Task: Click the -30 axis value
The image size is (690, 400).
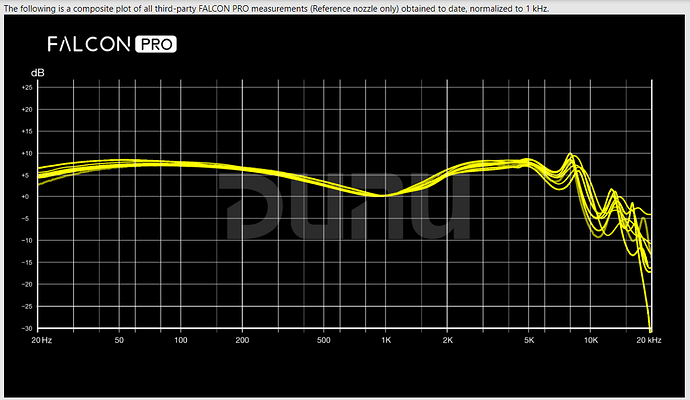Action: 27,328
